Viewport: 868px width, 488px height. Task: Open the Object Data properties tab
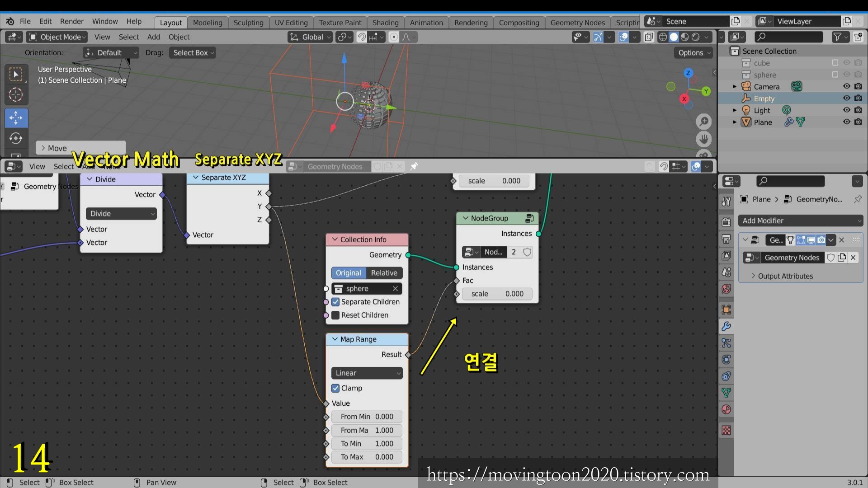[x=726, y=393]
